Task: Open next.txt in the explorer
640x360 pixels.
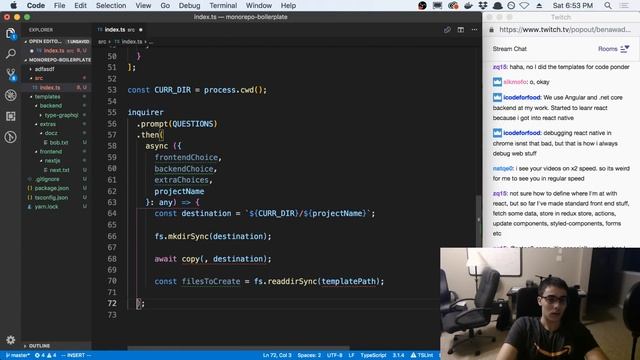Action: click(x=59, y=170)
